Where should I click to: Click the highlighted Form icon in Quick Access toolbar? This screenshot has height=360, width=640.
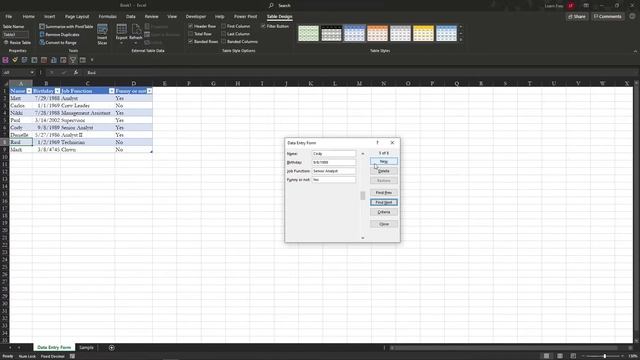tap(73, 60)
